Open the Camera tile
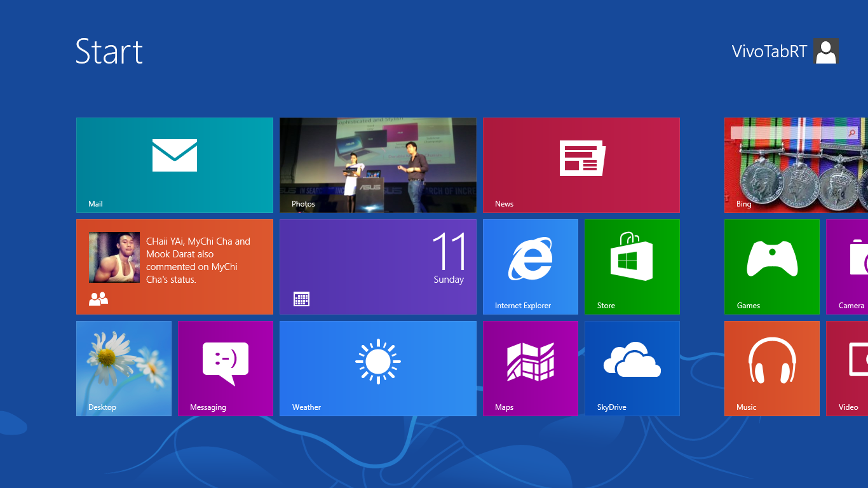Image resolution: width=868 pixels, height=488 pixels. 847,267
